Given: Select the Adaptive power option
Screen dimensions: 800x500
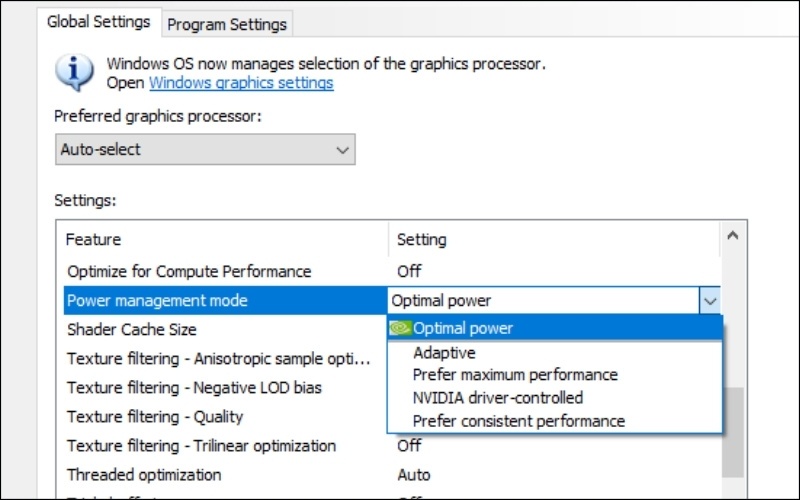Looking at the screenshot, I should 444,353.
